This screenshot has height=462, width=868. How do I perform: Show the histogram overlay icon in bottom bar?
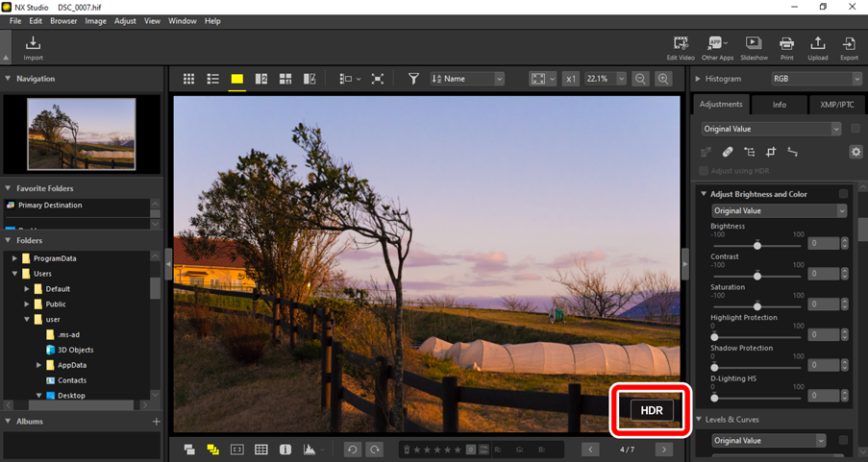pos(310,450)
